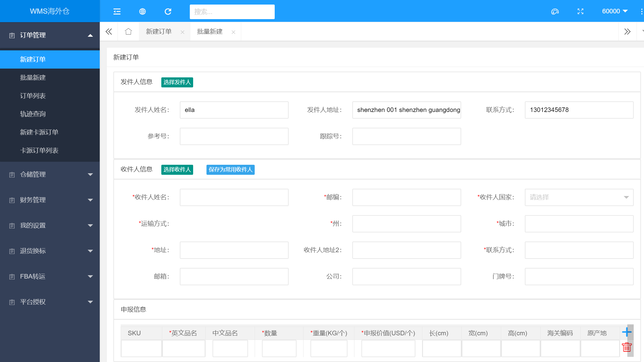
Task: Open the vertical dots more menu
Action: click(642, 12)
